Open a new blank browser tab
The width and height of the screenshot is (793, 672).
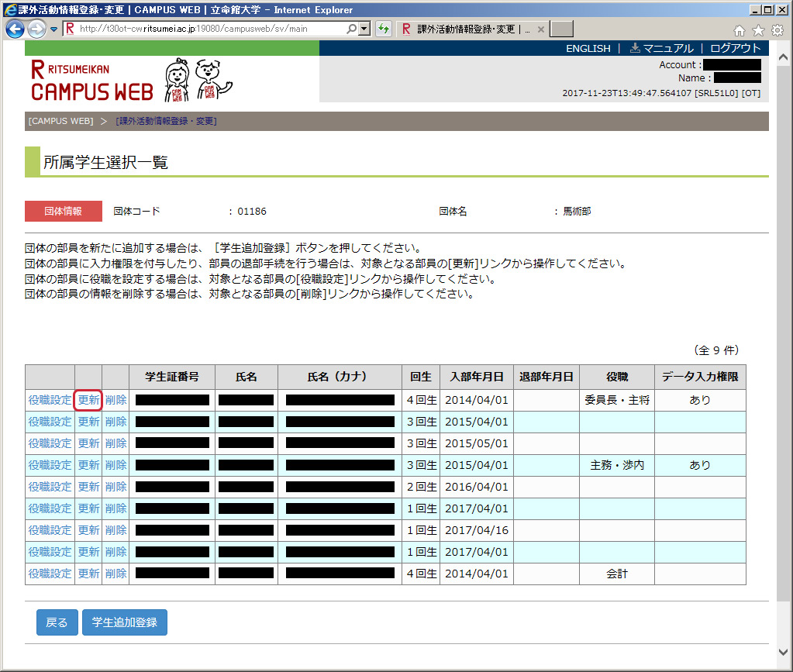pos(561,29)
